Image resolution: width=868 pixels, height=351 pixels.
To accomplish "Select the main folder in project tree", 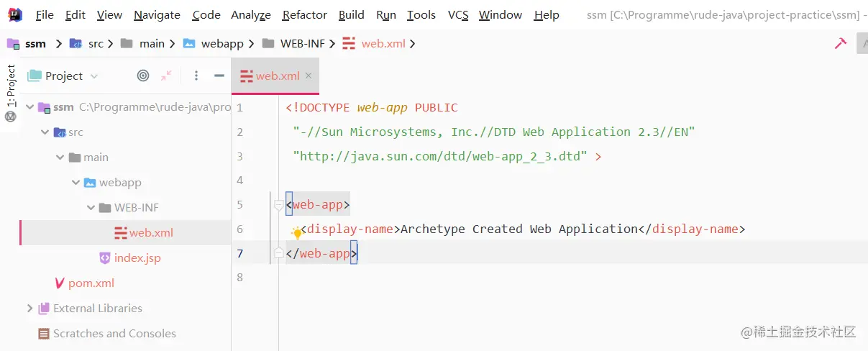I will click(96, 158).
